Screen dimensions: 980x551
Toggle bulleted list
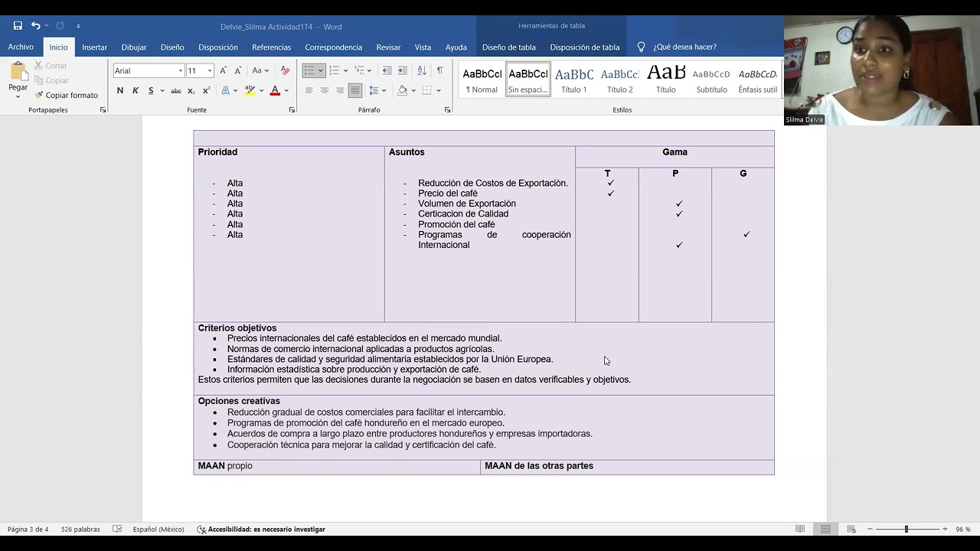pos(309,70)
